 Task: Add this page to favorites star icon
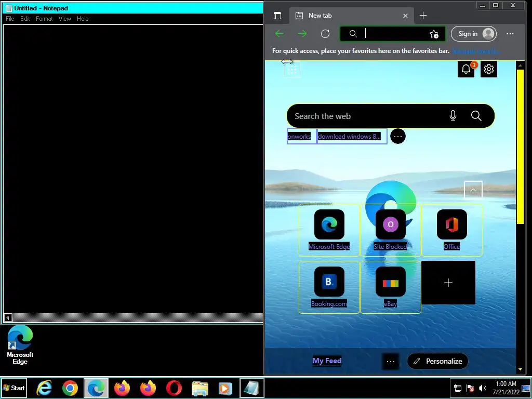pyautogui.click(x=434, y=34)
